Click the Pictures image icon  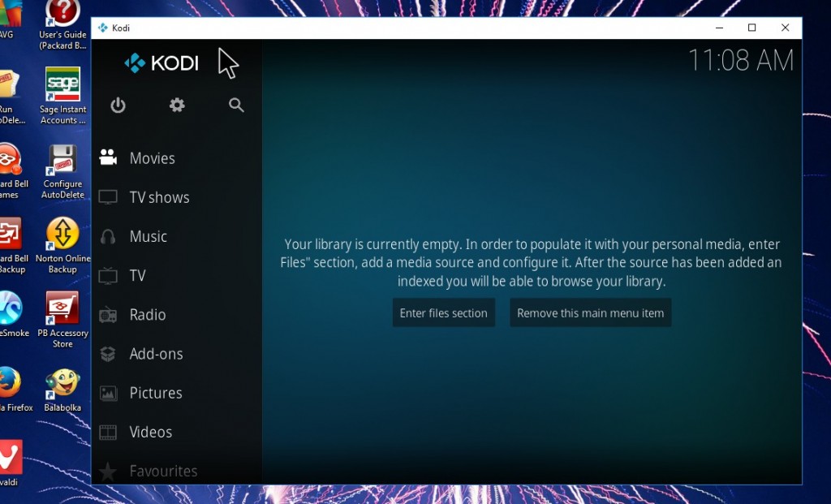tap(108, 393)
